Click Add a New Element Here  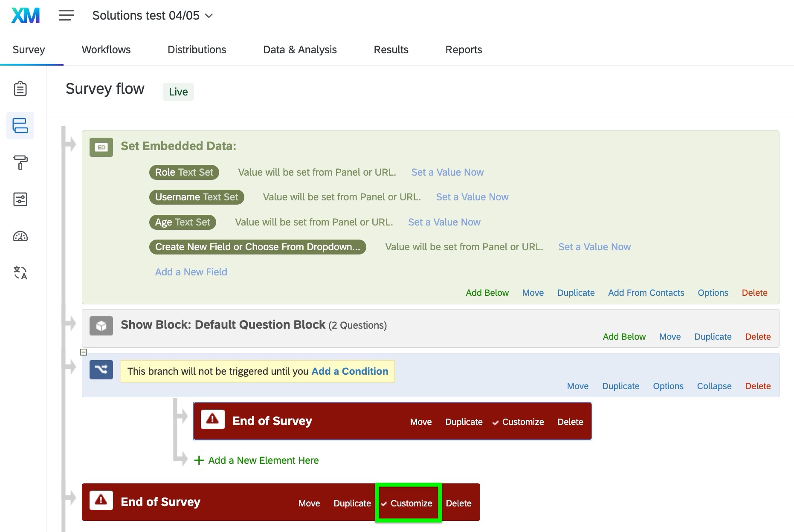click(263, 460)
